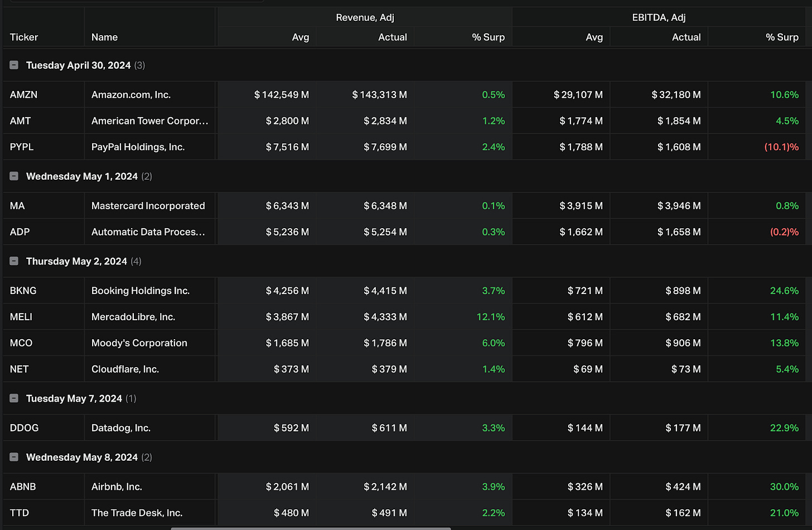
Task: Select the MELI ticker cell
Action: coord(43,317)
